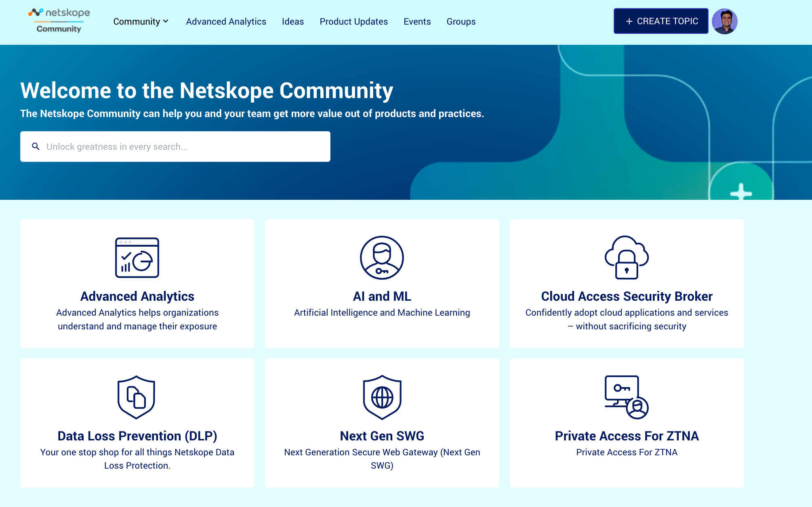Open Advanced Analytics in the top navigation

226,21
